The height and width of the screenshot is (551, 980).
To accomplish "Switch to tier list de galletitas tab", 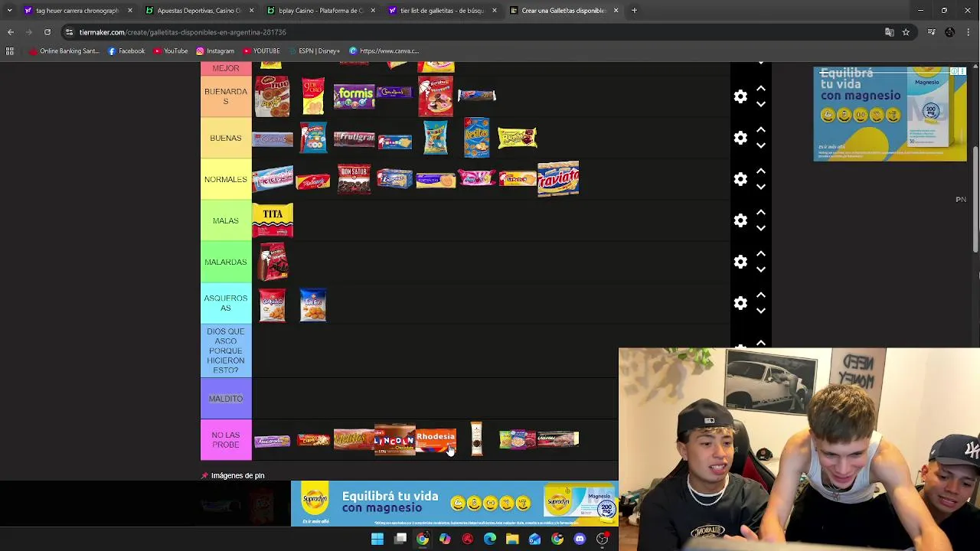I will click(442, 11).
